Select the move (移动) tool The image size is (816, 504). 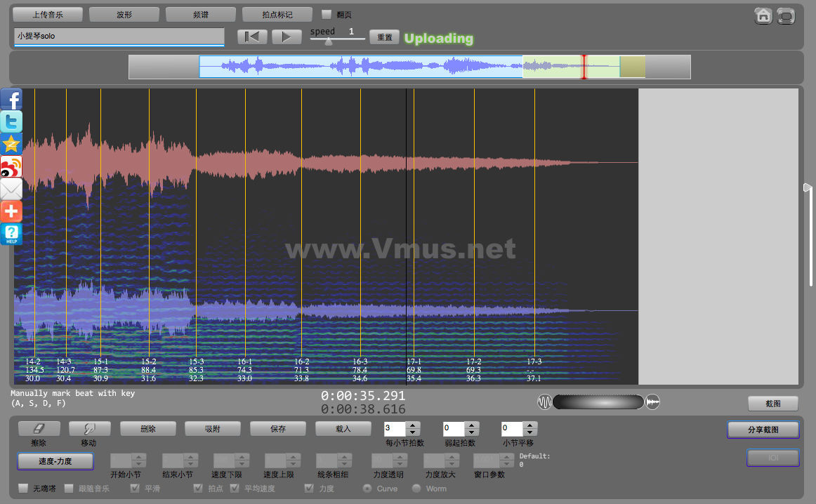pyautogui.click(x=89, y=428)
